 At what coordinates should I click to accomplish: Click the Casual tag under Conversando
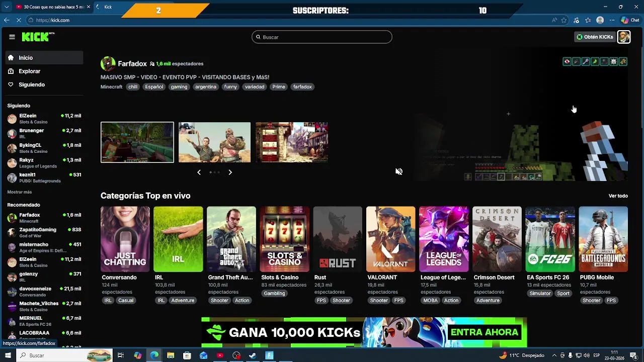coord(126,301)
